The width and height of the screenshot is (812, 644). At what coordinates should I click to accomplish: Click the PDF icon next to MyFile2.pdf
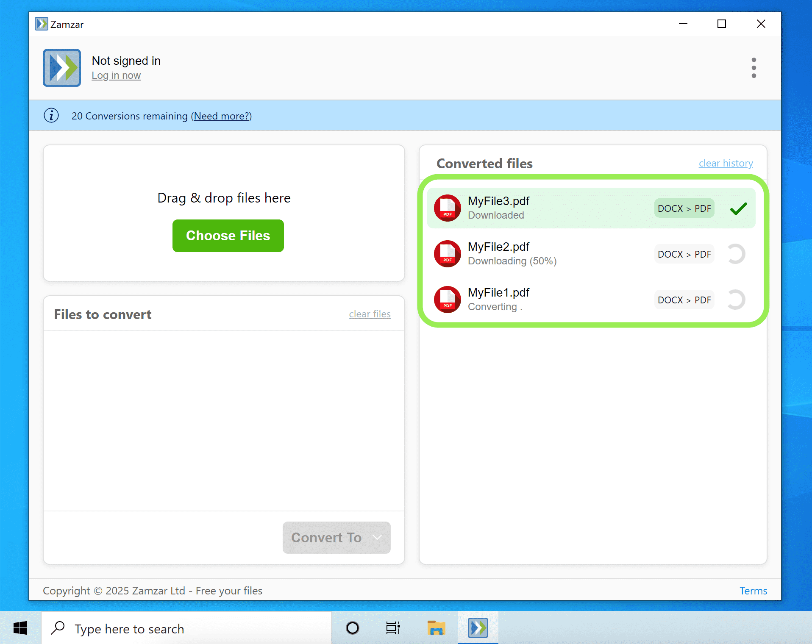447,254
